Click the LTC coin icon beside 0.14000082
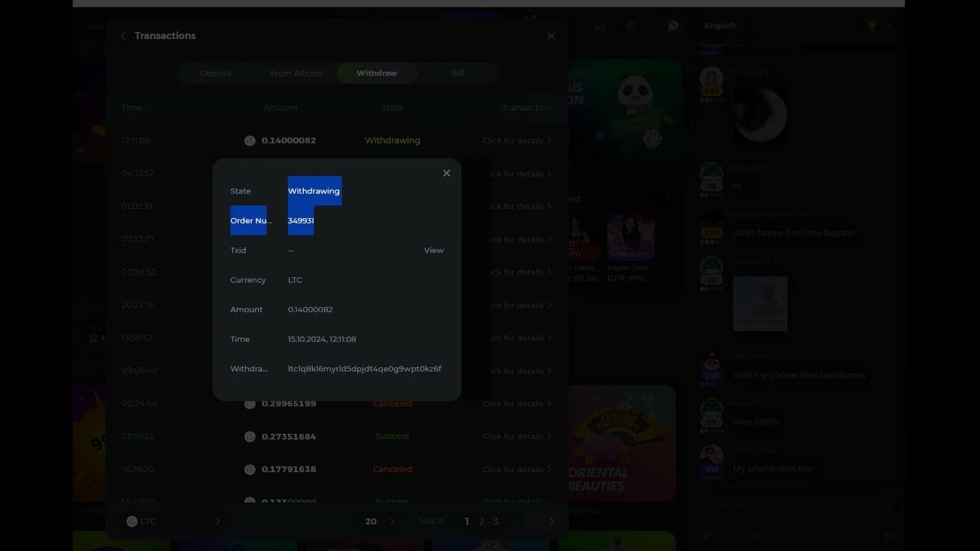980x551 pixels. pyautogui.click(x=250, y=141)
